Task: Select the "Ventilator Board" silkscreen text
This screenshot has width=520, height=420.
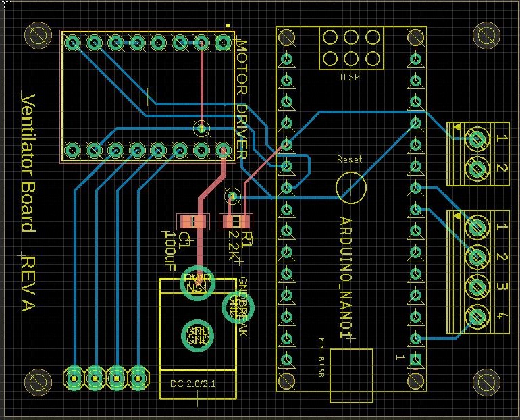Action: (x=28, y=162)
